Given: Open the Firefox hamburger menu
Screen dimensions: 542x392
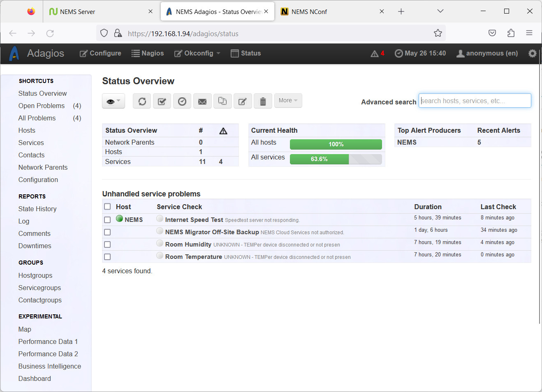Looking at the screenshot, I should click(x=529, y=33).
